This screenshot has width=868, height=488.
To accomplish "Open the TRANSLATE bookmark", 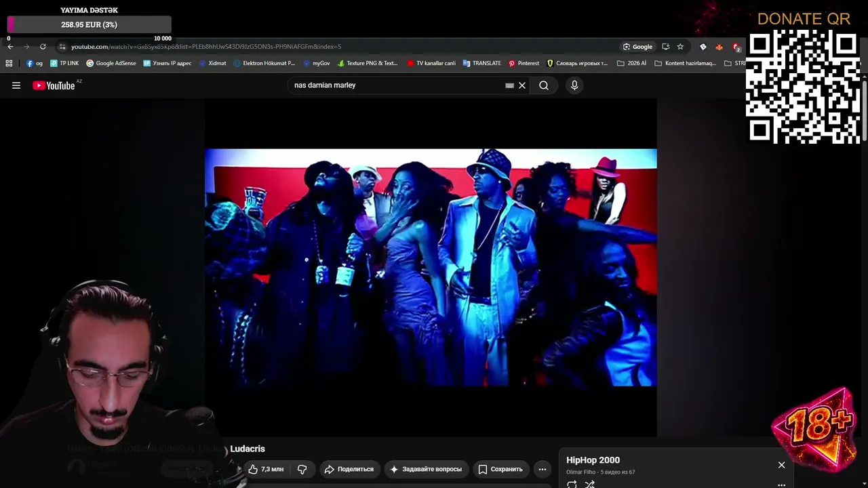I will (482, 63).
